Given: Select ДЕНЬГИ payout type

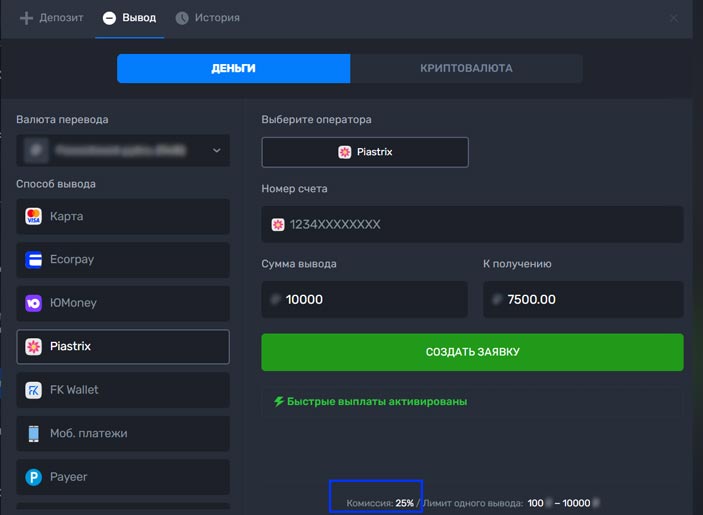Looking at the screenshot, I should click(x=233, y=68).
